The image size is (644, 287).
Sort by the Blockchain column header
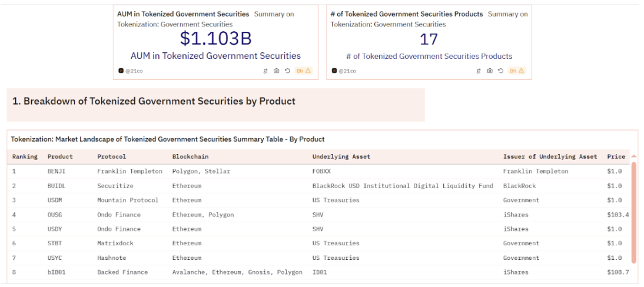coord(191,156)
